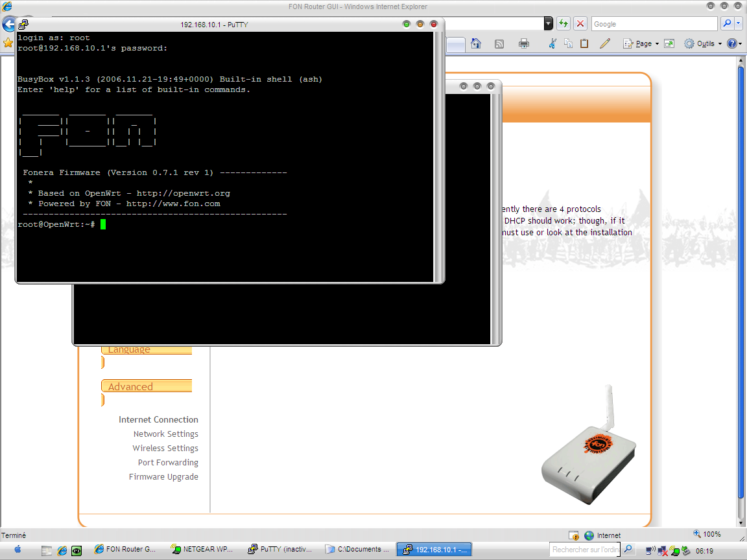Click show desktop icon in quick launch
The height and width of the screenshot is (560, 747).
(x=46, y=550)
